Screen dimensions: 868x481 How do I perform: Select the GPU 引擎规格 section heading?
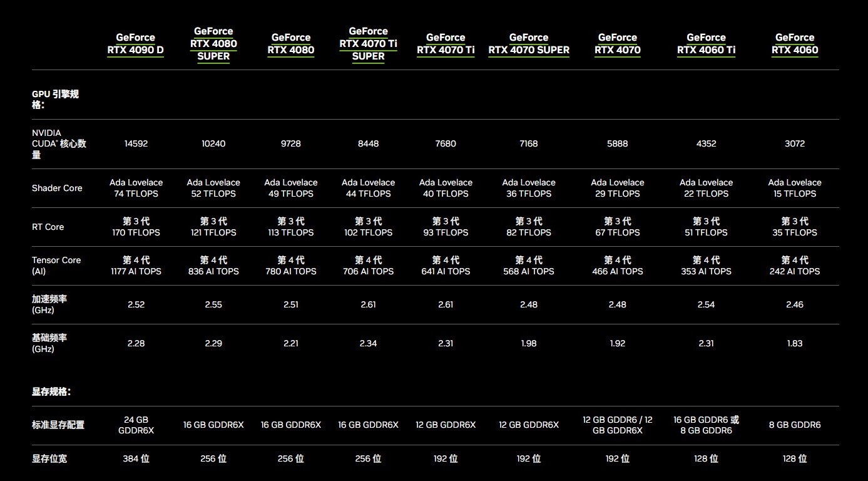point(55,100)
